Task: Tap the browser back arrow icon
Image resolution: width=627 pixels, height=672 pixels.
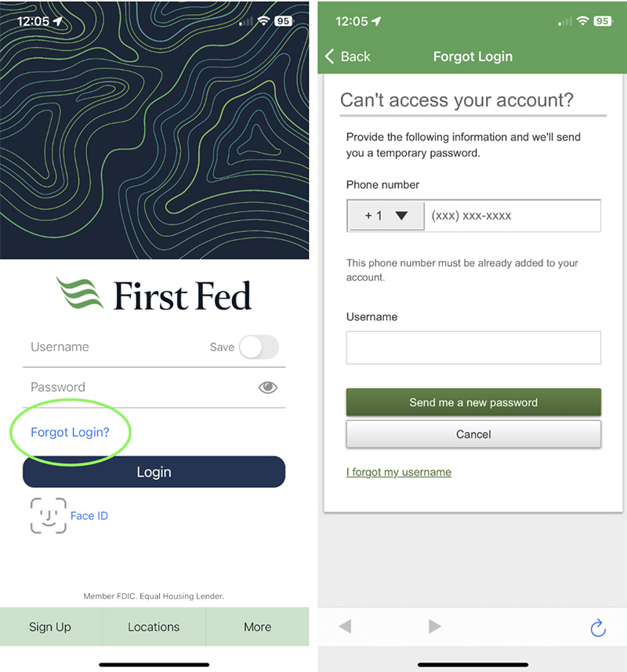Action: pyautogui.click(x=345, y=627)
